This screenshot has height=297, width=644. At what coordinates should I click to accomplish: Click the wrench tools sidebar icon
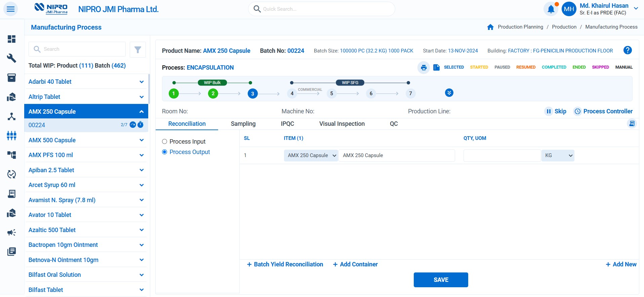click(x=12, y=58)
